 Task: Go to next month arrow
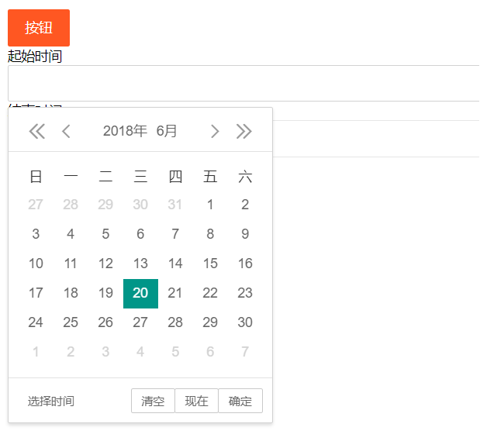[x=215, y=132]
